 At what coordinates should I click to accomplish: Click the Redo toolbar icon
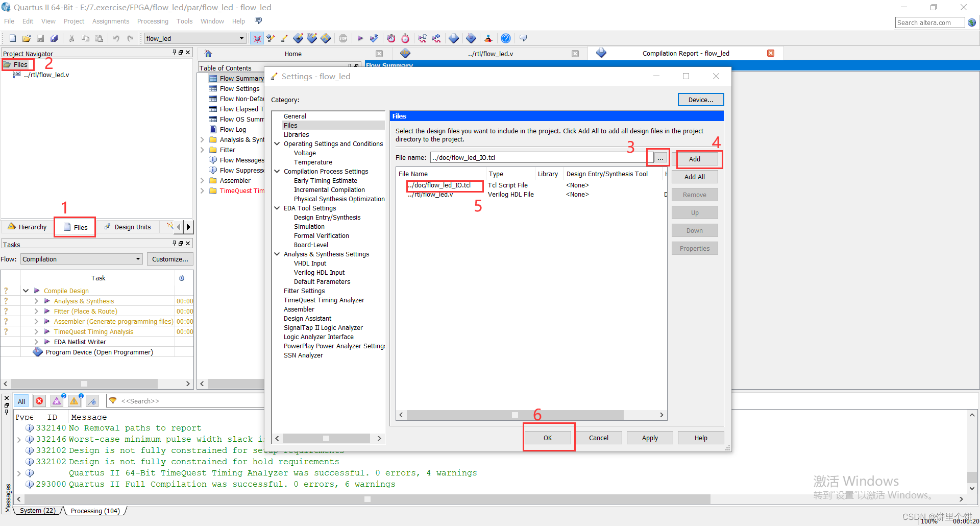[131, 38]
